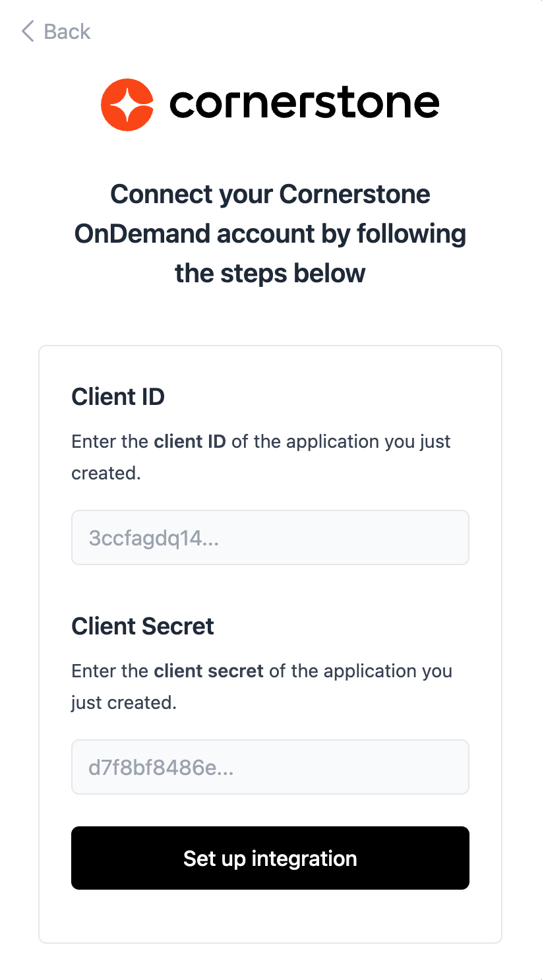Go back using the Back link
The image size is (542, 980).
66,31
